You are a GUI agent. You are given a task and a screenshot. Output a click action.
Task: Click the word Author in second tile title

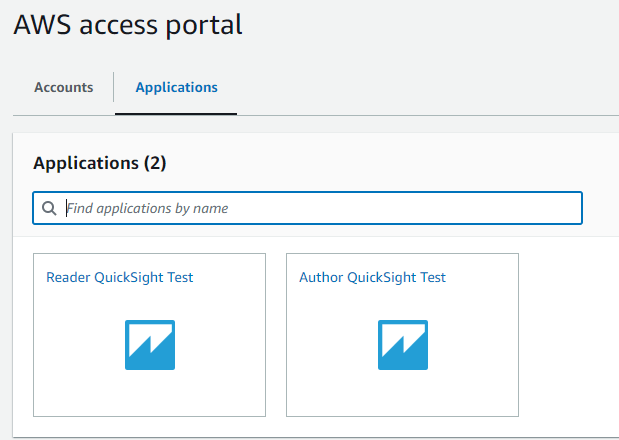(x=321, y=277)
